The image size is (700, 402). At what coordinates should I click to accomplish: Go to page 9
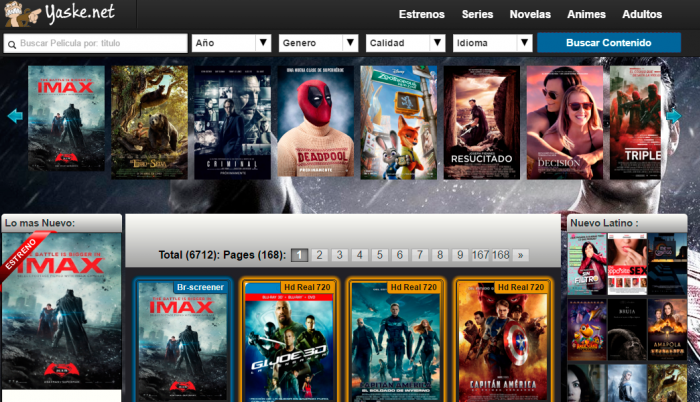pos(460,255)
